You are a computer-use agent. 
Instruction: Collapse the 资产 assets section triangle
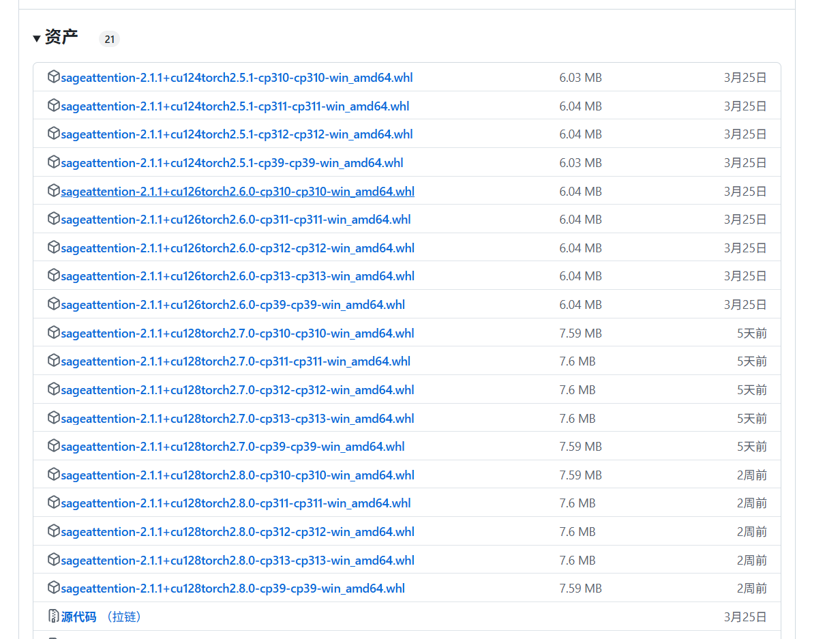tap(37, 39)
